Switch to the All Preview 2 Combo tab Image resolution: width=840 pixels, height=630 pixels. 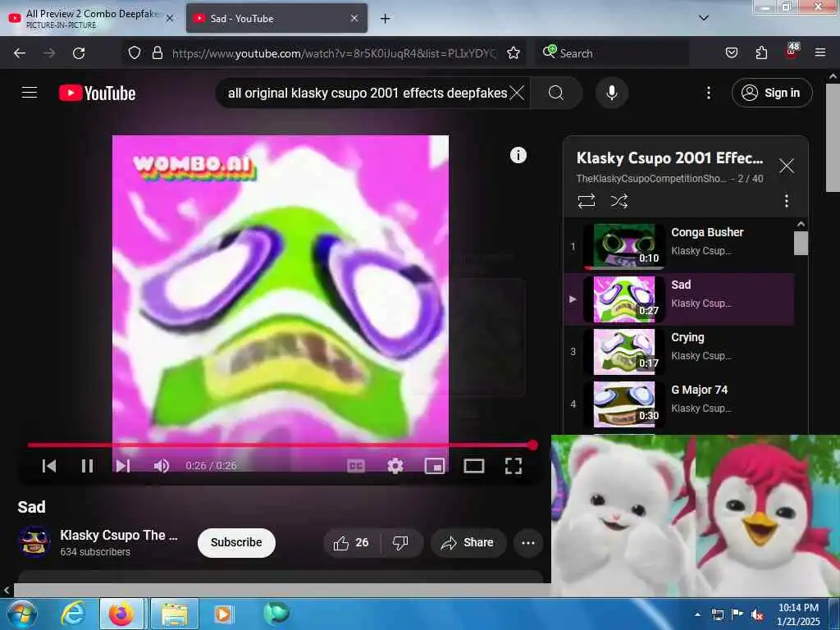click(x=91, y=18)
